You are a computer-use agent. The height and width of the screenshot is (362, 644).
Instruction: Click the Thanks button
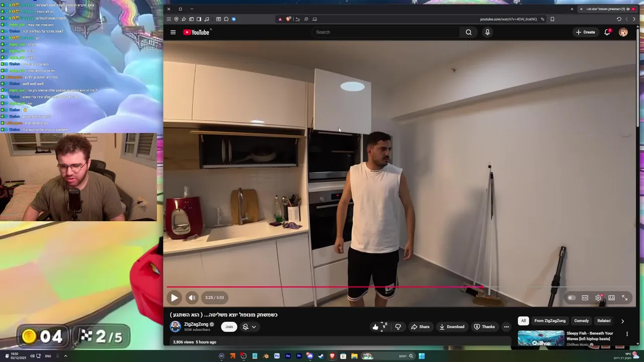tap(484, 327)
